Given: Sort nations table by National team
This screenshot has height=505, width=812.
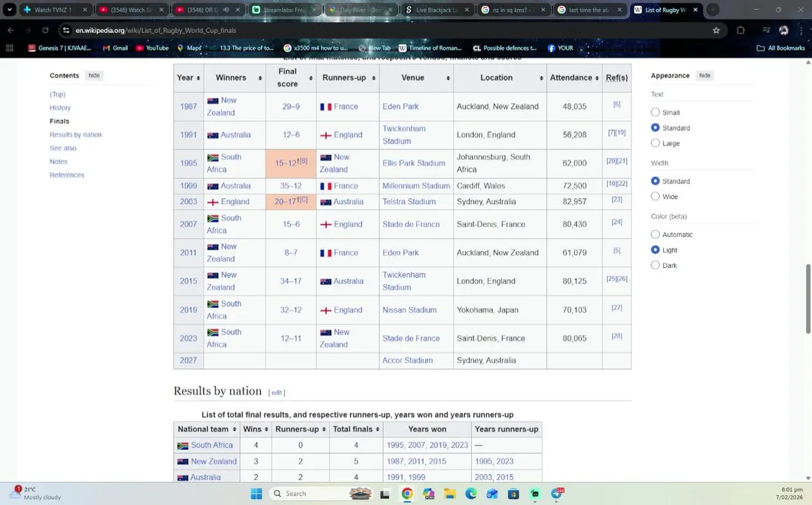Looking at the screenshot, I should (x=206, y=429).
